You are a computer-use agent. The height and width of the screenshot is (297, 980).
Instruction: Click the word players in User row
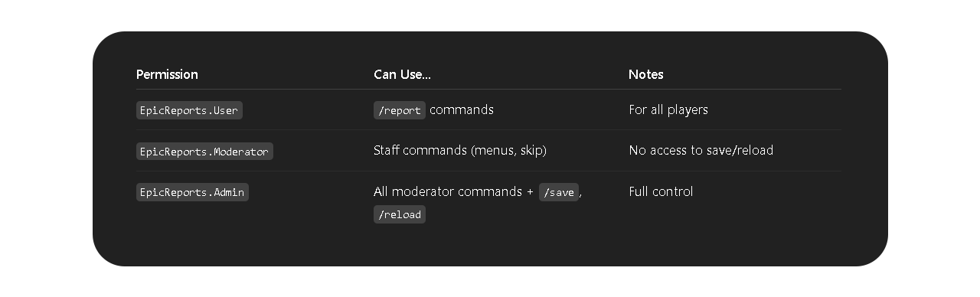[688, 109]
